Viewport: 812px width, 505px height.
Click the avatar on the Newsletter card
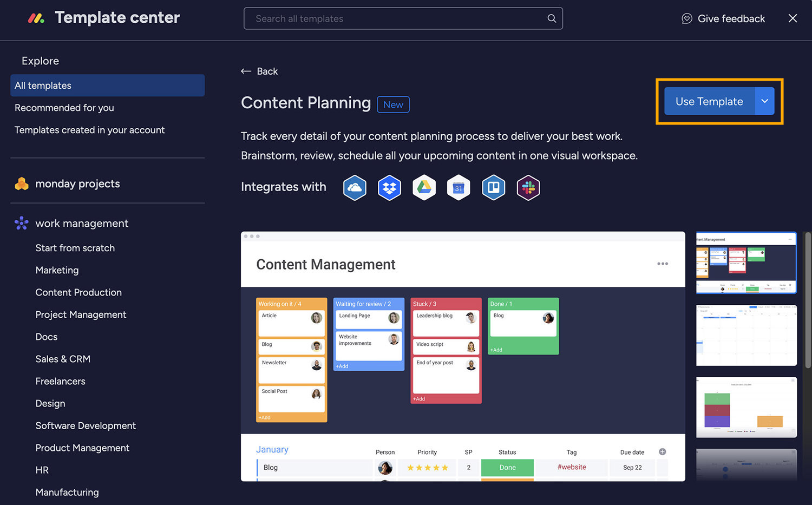point(317,365)
